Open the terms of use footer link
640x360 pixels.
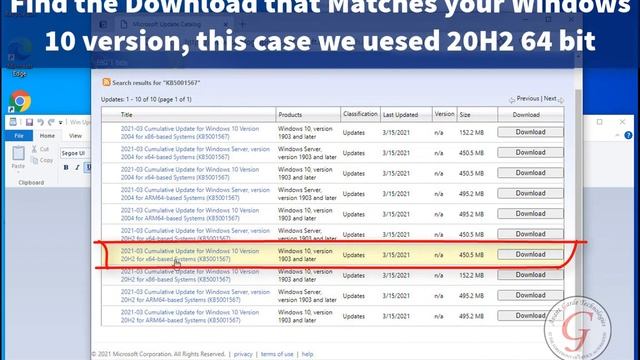277,354
